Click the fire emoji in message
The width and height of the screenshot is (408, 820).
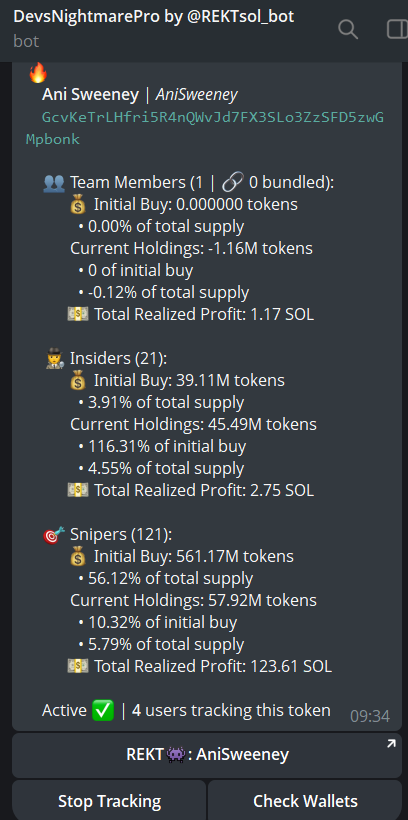[x=38, y=73]
